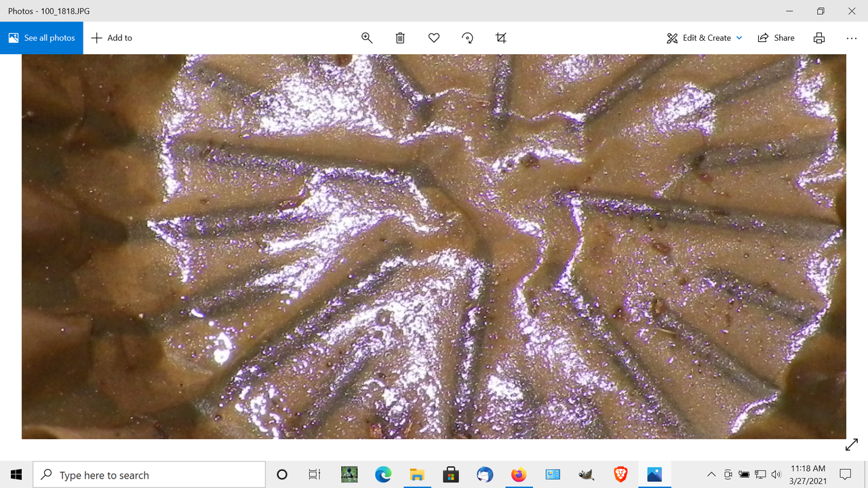The image size is (868, 488).
Task: Expand the Edit & Create dropdown
Action: click(x=705, y=38)
